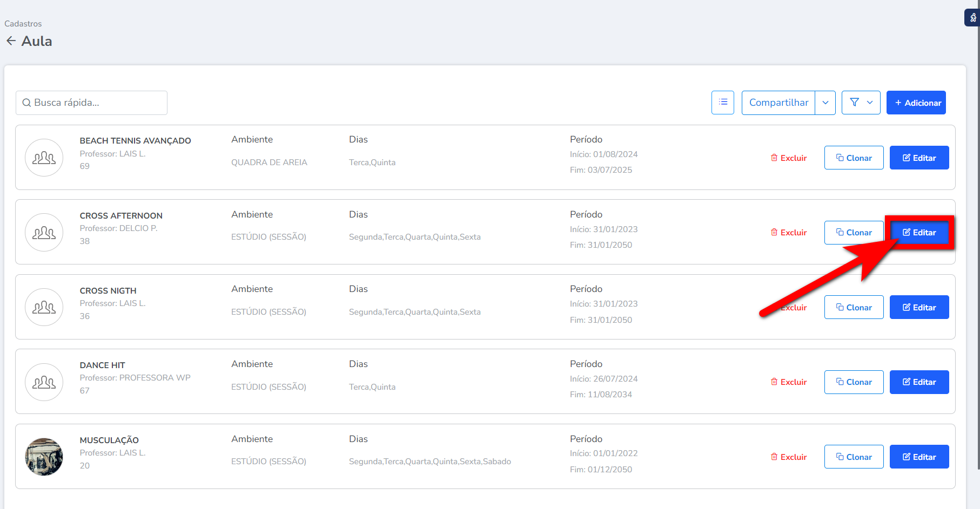The height and width of the screenshot is (509, 980).
Task: Open the MUSCULAÇÃO class photo thumbnail
Action: pos(44,457)
